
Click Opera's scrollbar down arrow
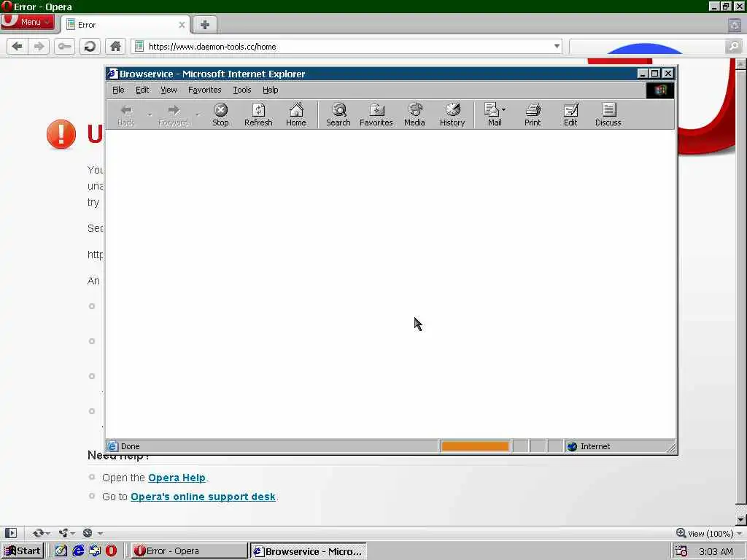point(741,519)
